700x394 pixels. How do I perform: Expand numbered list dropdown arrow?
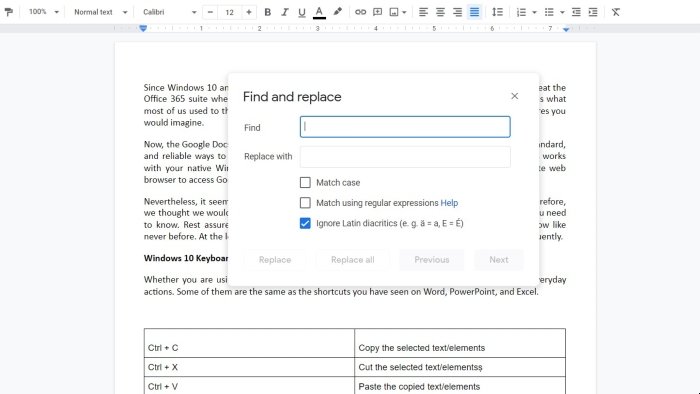534,12
